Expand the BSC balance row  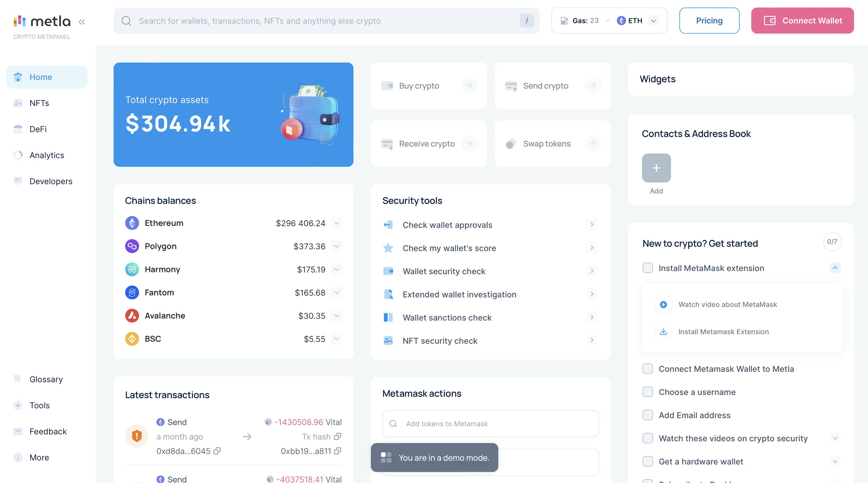pos(336,339)
